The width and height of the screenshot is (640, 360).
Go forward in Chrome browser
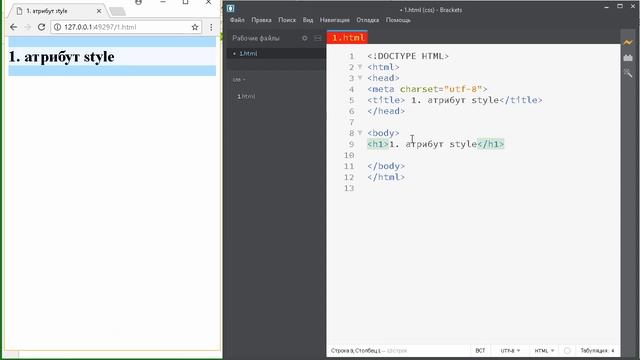click(27, 27)
